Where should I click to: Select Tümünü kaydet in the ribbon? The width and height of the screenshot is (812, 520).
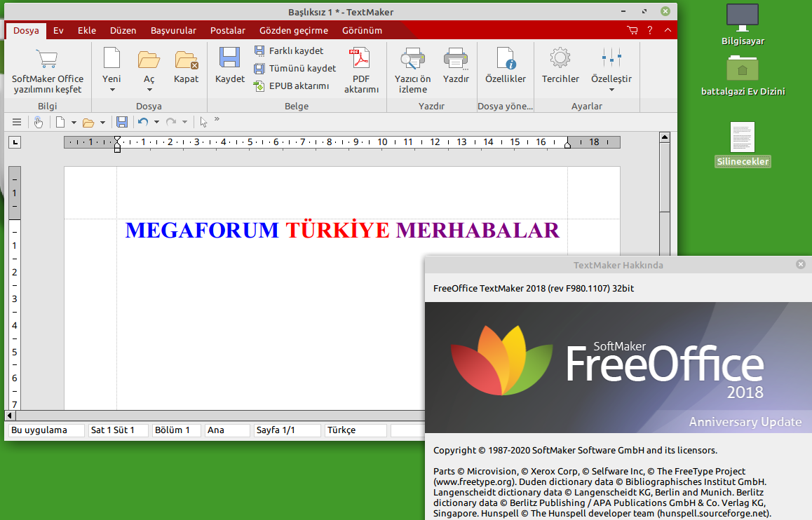295,68
